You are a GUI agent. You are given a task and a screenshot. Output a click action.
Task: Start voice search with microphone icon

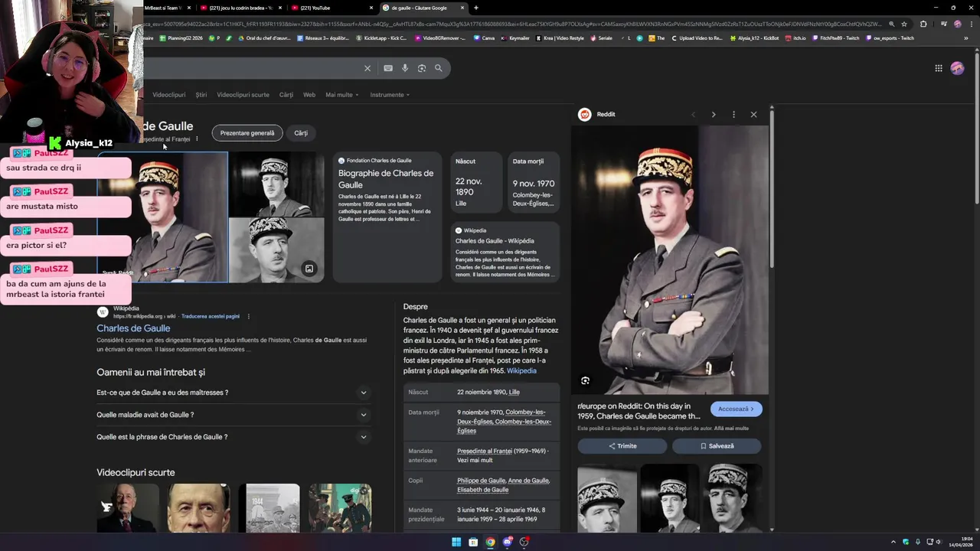(405, 68)
